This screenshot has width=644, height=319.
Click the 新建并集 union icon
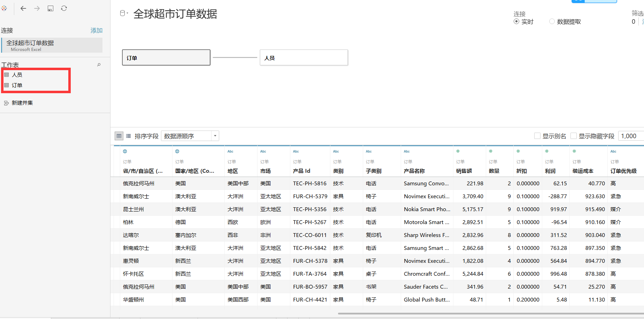coord(6,103)
